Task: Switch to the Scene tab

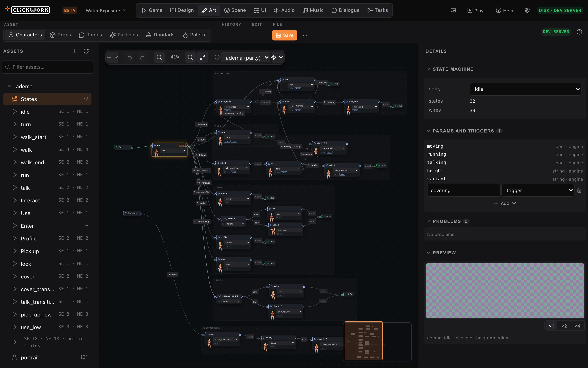Action: (235, 10)
